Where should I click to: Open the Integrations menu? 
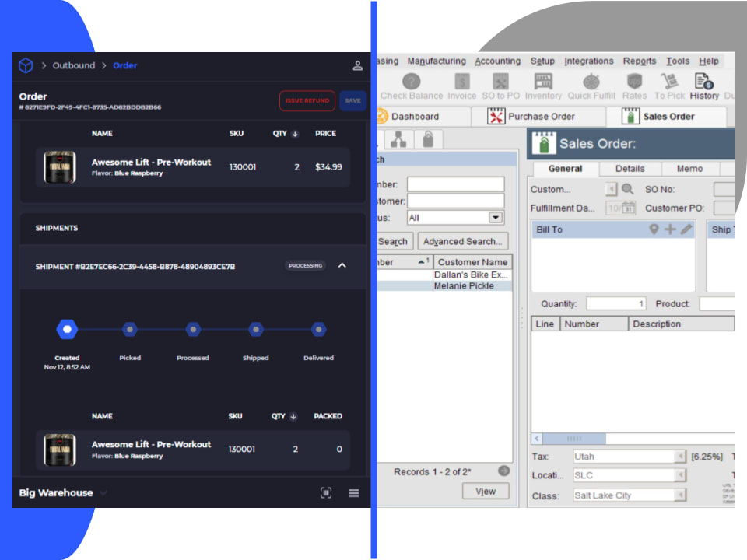[588, 61]
